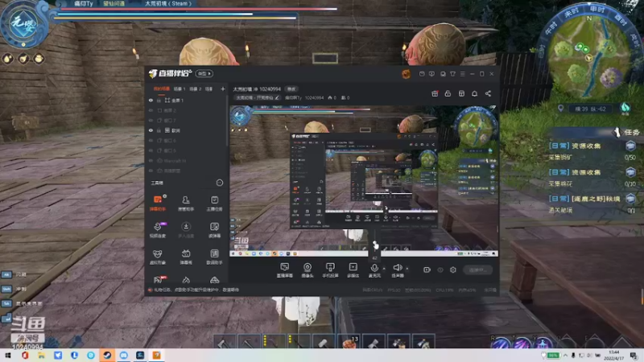
Task: Open the danmaku show TV icon tool
Action: pos(186,257)
